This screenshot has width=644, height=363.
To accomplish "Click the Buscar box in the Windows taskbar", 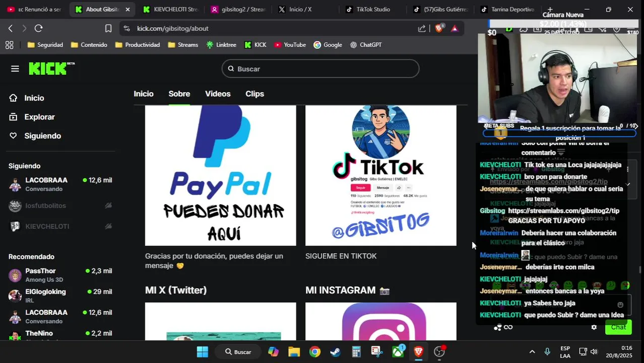I will (238, 351).
